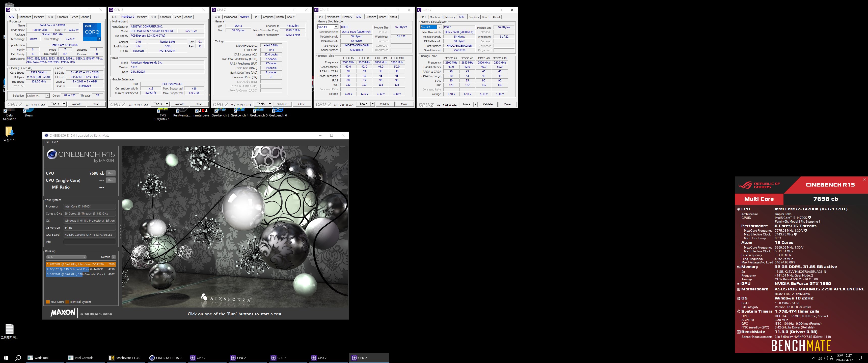Click the BIOS Version value 1102
Image resolution: width=868 pixels, height=363 pixels.
[167, 67]
